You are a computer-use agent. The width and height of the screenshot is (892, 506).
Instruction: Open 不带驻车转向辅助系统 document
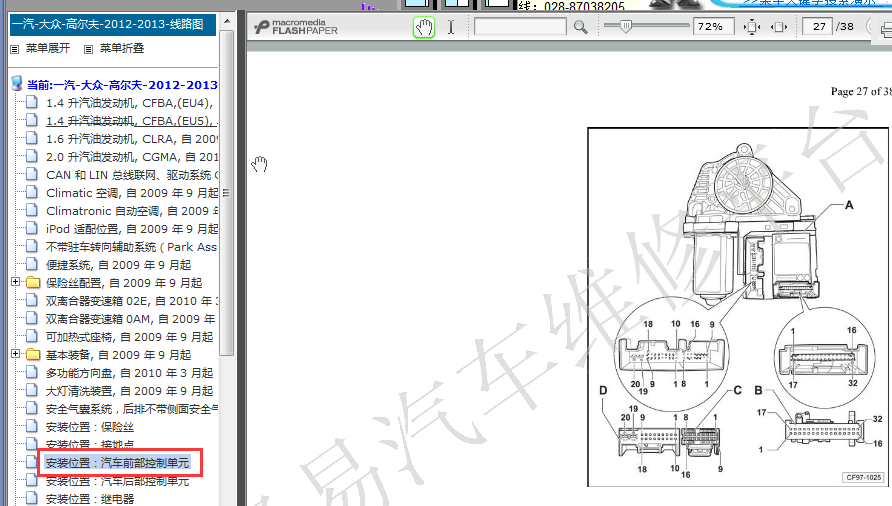(131, 247)
